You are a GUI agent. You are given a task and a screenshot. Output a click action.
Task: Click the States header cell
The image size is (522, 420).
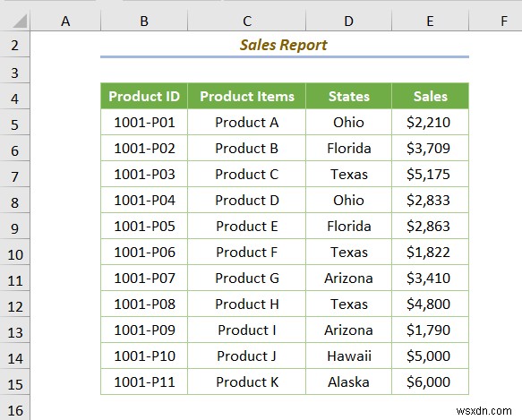pos(348,96)
